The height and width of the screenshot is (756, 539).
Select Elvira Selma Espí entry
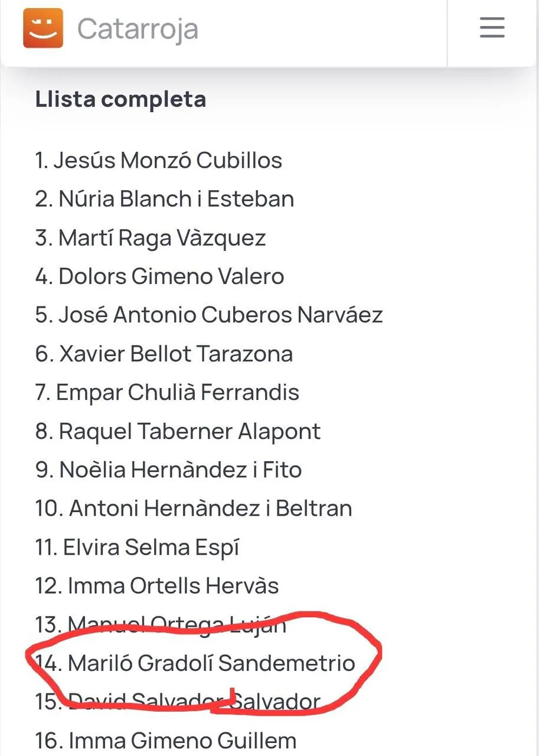(137, 548)
